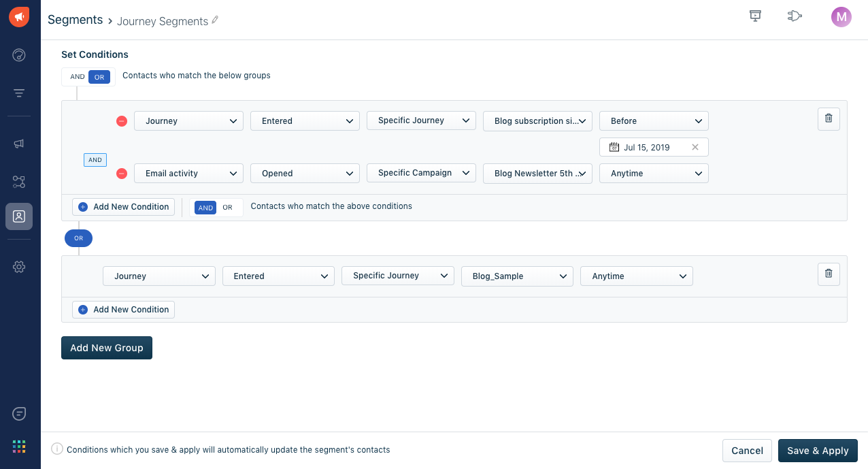Navigate to Segments breadcrumb
Viewport: 868px width, 469px height.
75,20
